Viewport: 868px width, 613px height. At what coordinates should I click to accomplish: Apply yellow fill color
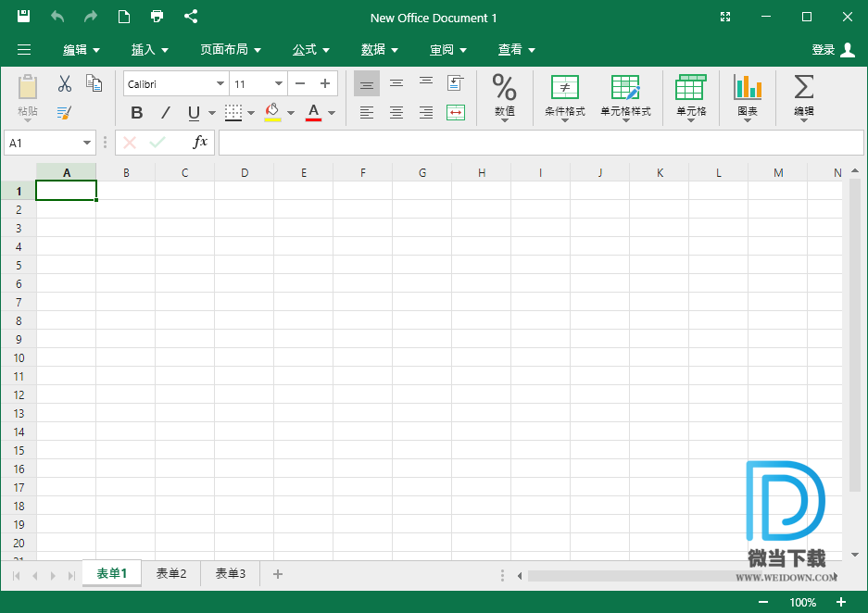pos(272,113)
